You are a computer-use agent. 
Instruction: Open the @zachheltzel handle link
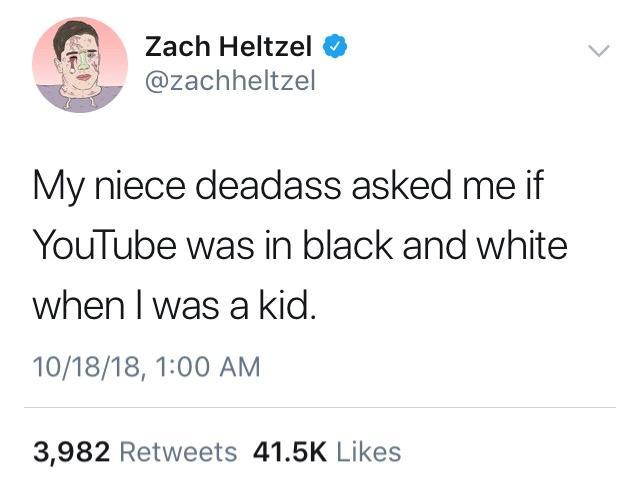click(x=230, y=80)
